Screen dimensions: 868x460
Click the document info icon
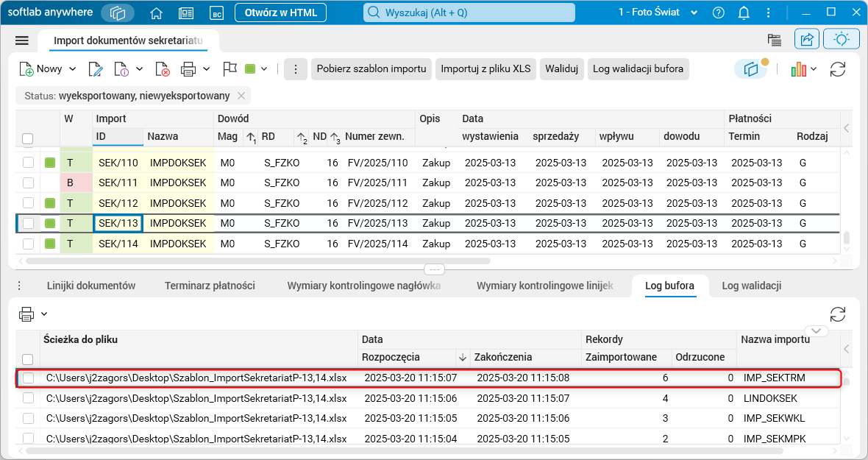pyautogui.click(x=121, y=69)
